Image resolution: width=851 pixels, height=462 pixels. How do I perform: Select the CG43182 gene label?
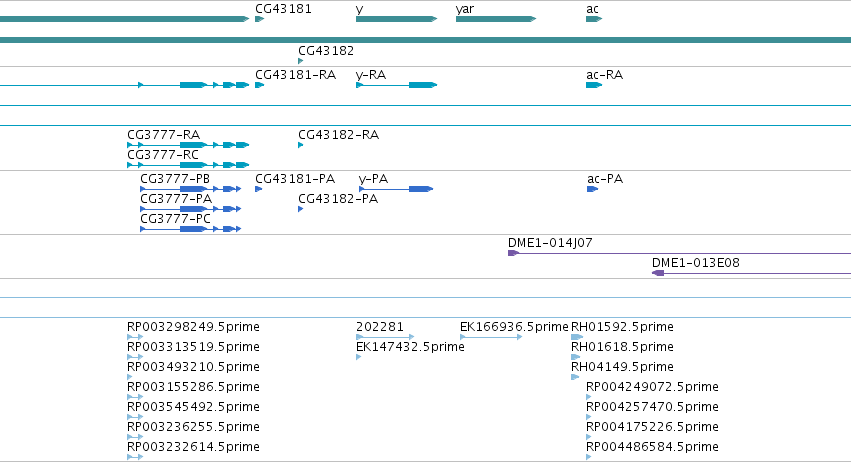coord(326,50)
